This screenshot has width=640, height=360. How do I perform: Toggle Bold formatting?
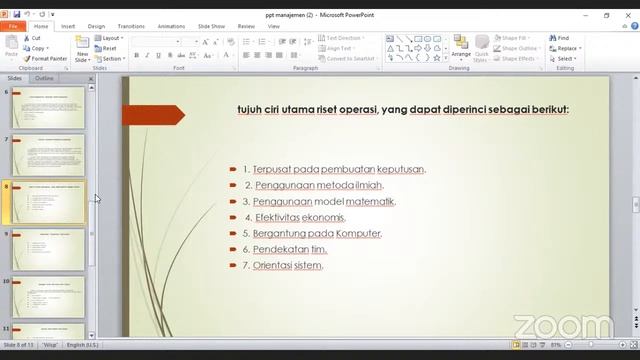pyautogui.click(x=136, y=55)
